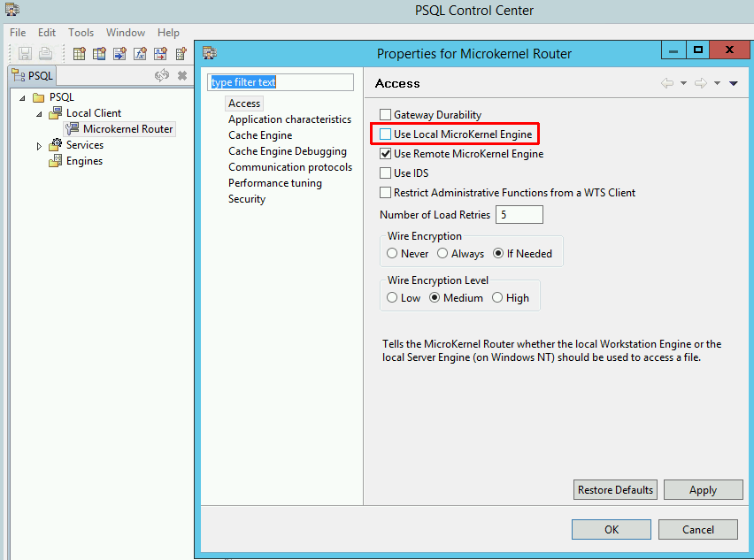Select Microkernel Router in the tree

127,129
